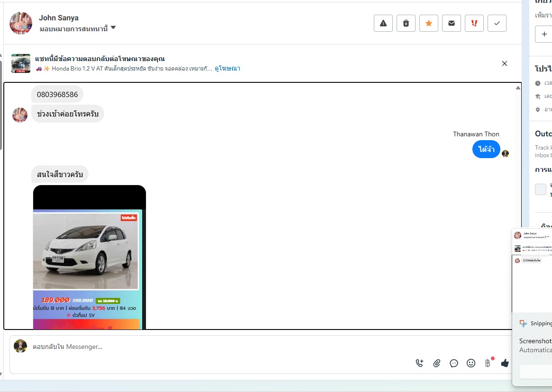The image size is (552, 392).
Task: Click the red exclamation priority icon
Action: point(474,23)
